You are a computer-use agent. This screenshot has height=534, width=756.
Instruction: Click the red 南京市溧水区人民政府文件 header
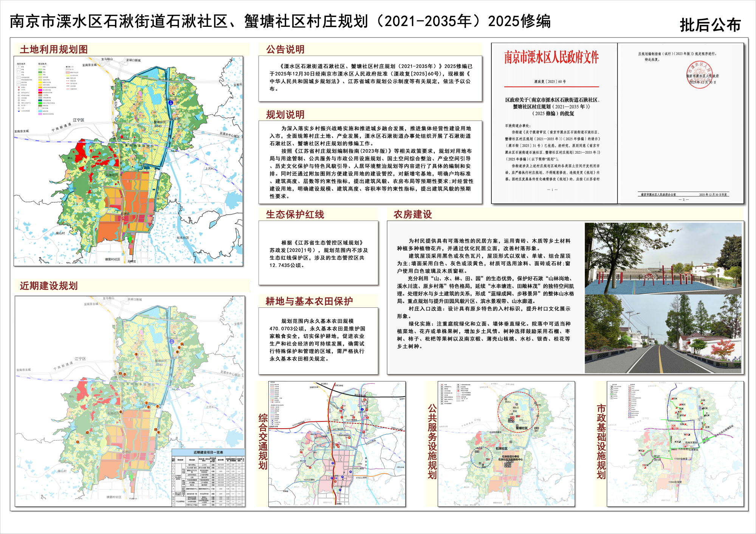pos(551,57)
